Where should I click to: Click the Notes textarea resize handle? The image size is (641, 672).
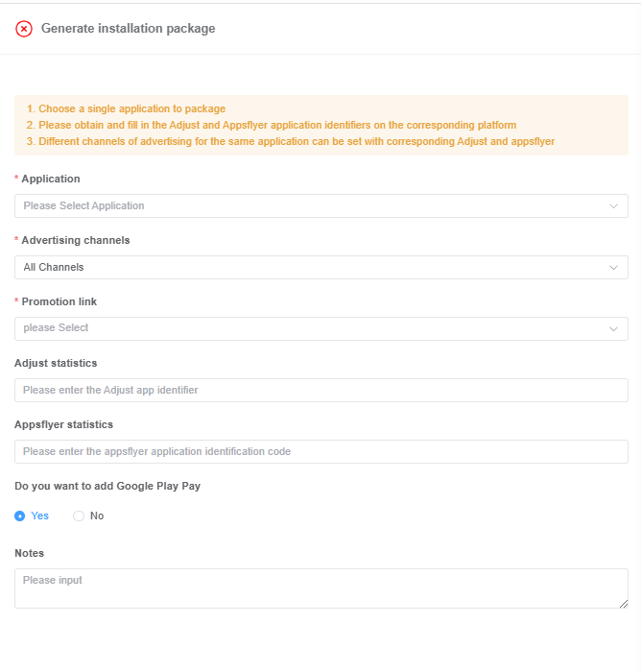pyautogui.click(x=624, y=603)
